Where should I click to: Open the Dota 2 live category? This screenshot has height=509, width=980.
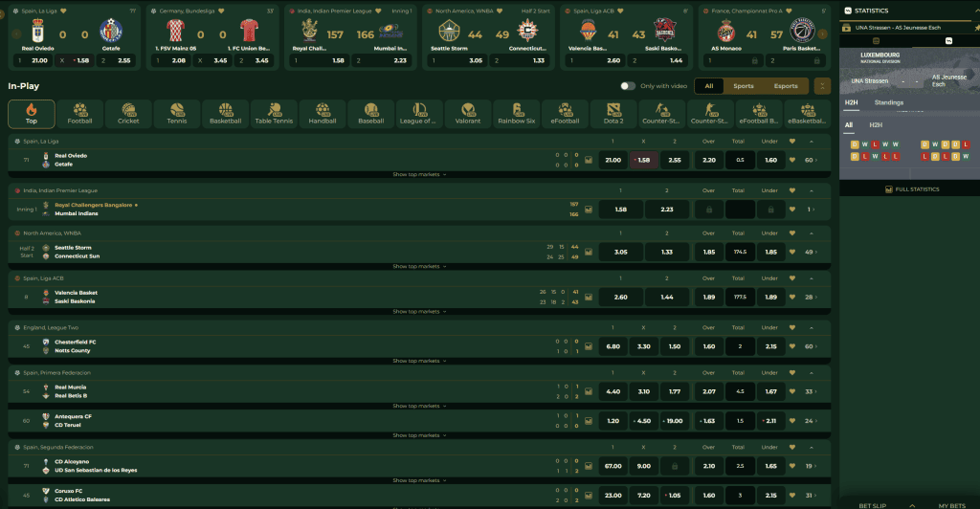click(x=613, y=114)
